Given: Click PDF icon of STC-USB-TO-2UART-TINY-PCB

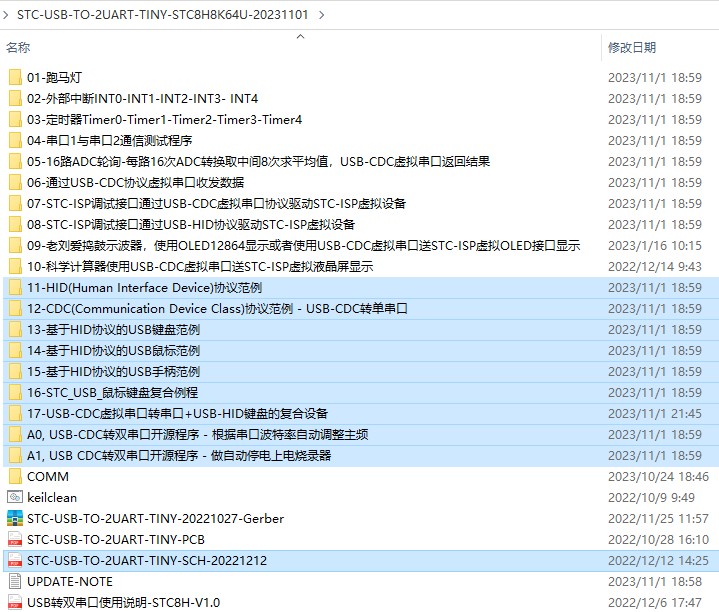Looking at the screenshot, I should (x=15, y=540).
